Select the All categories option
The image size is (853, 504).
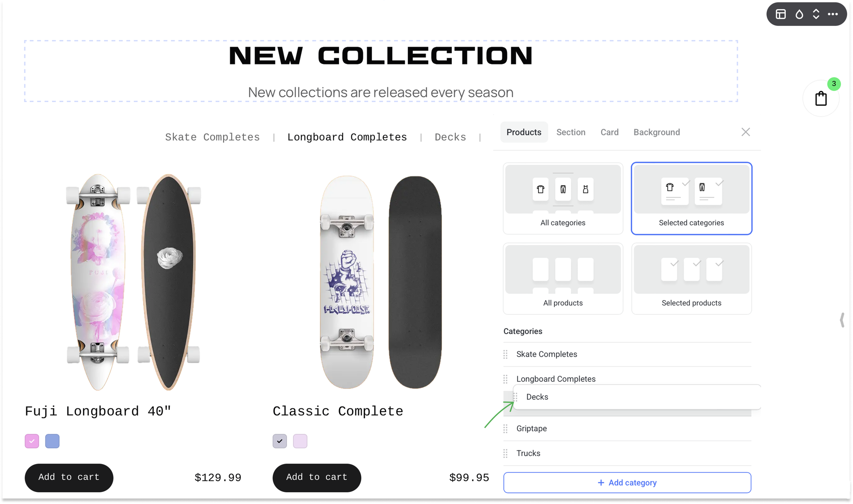pyautogui.click(x=563, y=198)
